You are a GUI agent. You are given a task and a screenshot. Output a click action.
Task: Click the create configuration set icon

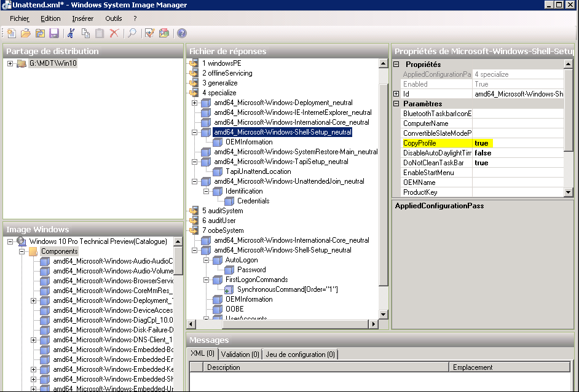[164, 33]
